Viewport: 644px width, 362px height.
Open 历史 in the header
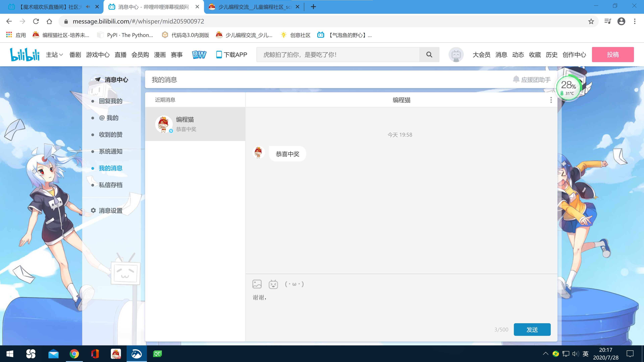tap(551, 55)
